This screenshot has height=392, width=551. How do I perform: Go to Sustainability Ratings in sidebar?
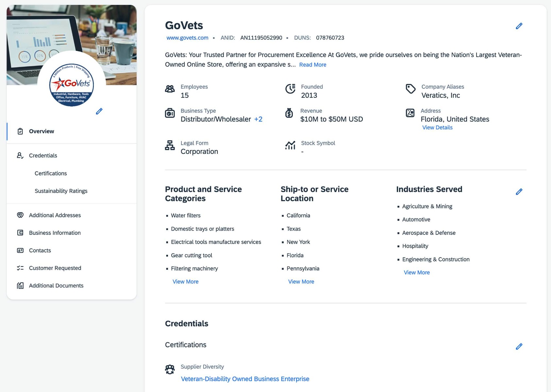tap(61, 191)
